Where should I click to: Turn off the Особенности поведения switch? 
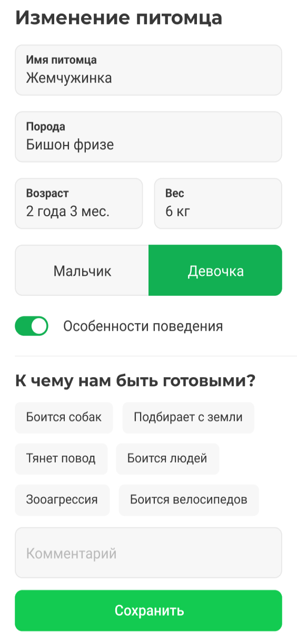(32, 326)
